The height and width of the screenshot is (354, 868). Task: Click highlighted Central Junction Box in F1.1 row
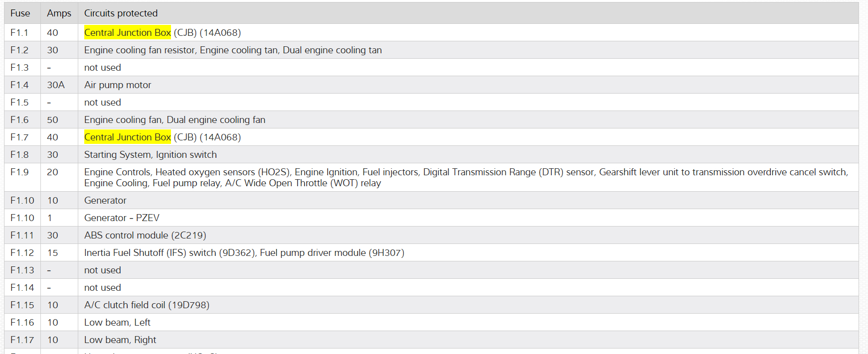pos(128,33)
